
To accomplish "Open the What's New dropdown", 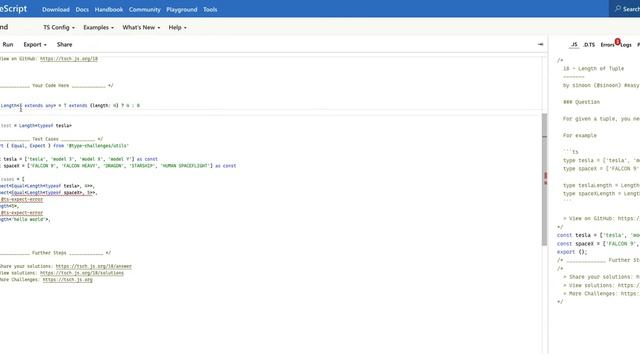I will click(x=141, y=27).
